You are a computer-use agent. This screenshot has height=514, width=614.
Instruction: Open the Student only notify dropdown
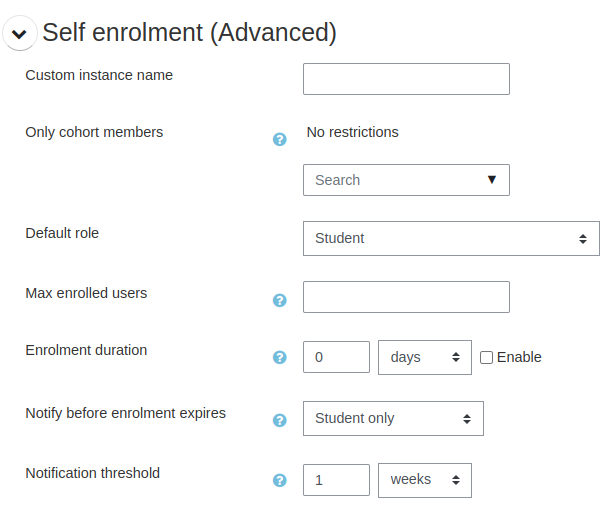(x=393, y=419)
